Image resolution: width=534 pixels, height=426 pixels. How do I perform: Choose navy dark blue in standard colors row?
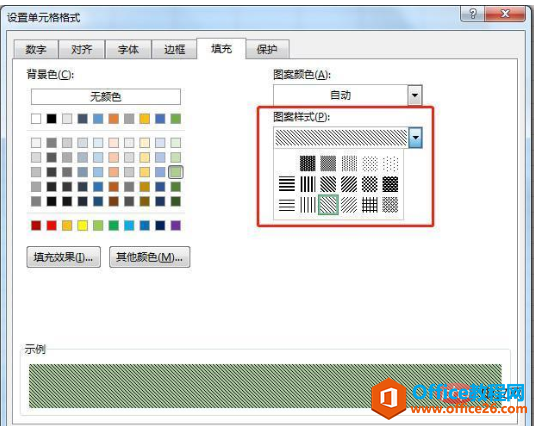pos(160,225)
